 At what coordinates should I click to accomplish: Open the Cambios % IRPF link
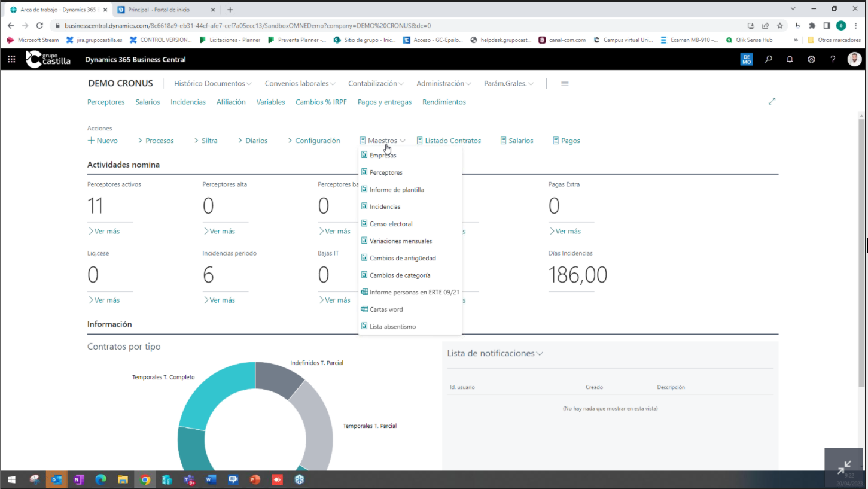click(x=321, y=102)
